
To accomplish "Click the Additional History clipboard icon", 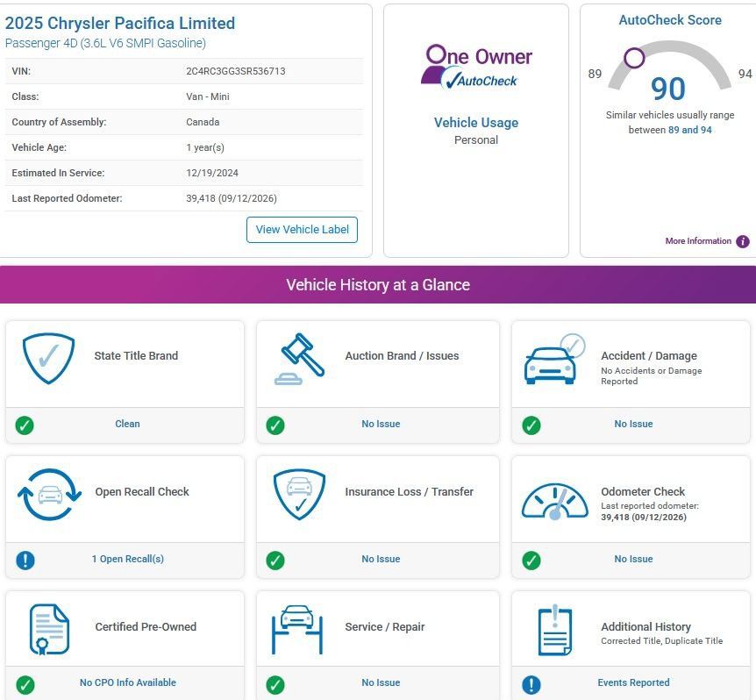I will pos(555,630).
